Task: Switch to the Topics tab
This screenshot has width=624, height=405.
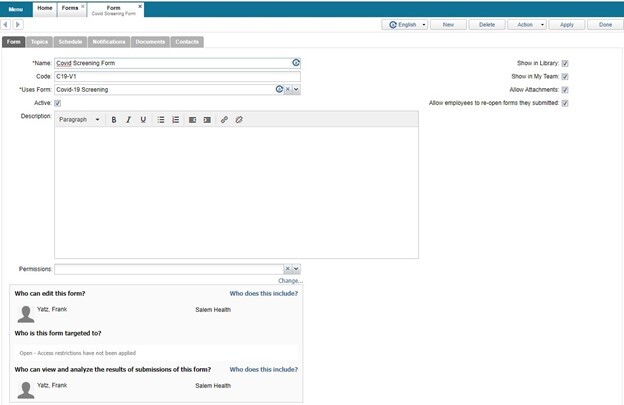Action: [x=39, y=42]
